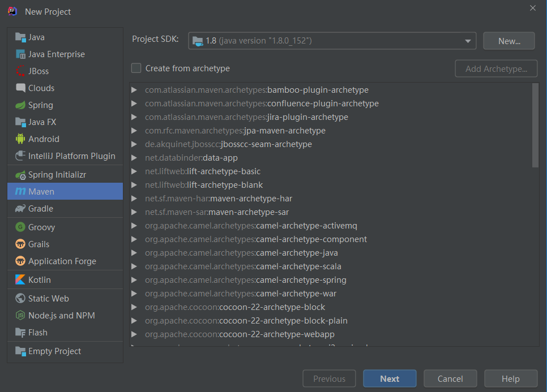
Task: Click the IntelliJ IDEA logo in title bar
Action: [12, 11]
